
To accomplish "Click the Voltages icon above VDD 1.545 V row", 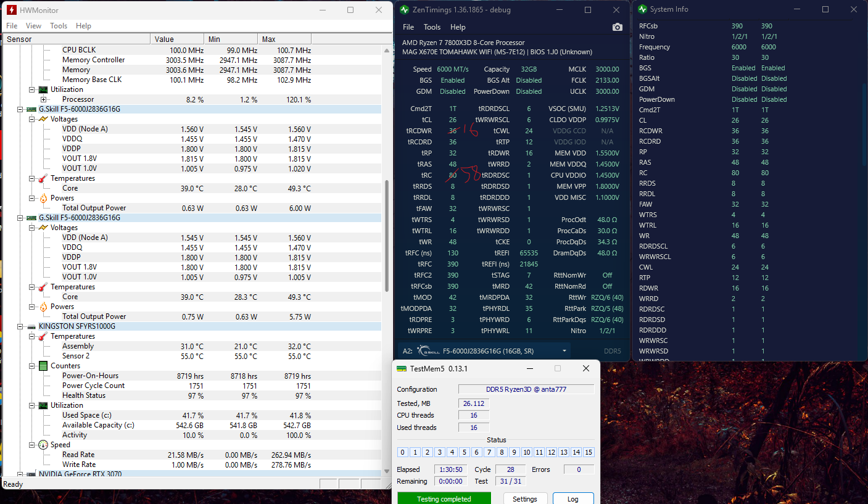I will (43, 228).
